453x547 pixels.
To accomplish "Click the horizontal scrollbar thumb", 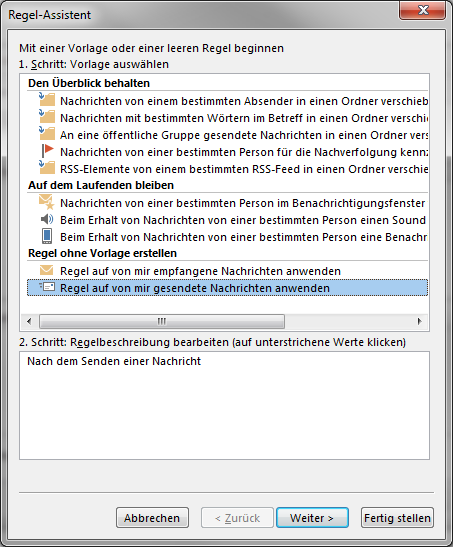I will pyautogui.click(x=162, y=321).
